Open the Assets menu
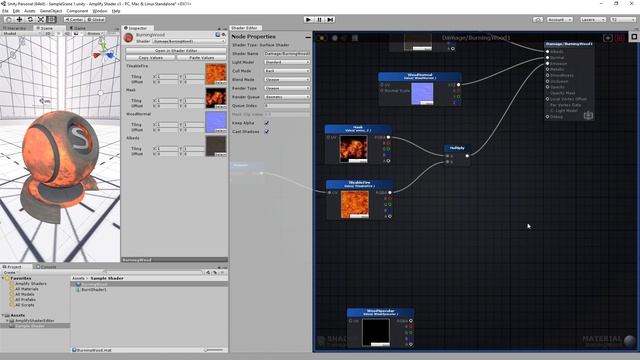 [29, 11]
